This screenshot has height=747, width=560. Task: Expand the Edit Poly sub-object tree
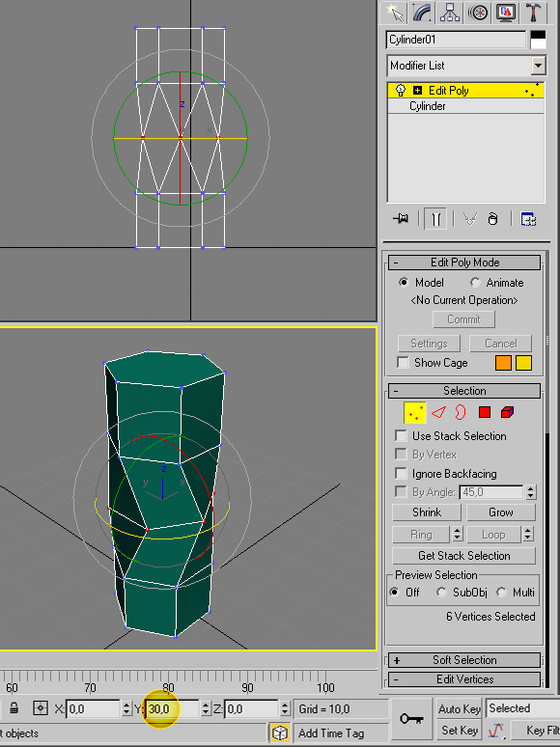[417, 90]
